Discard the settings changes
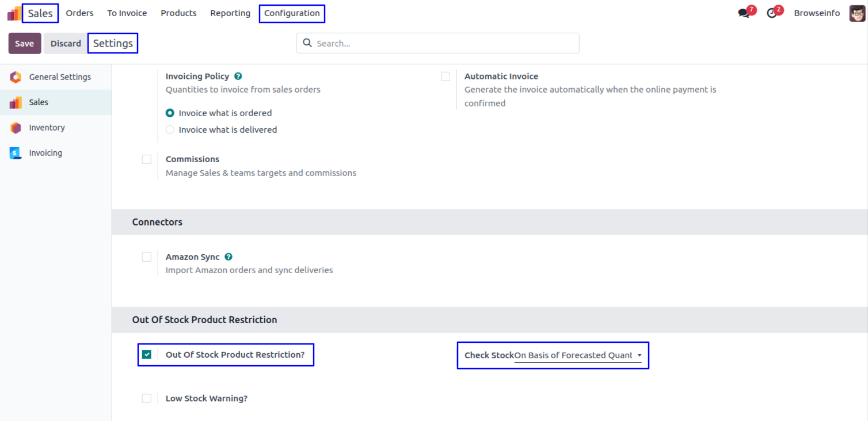The image size is (868, 421). 66,44
